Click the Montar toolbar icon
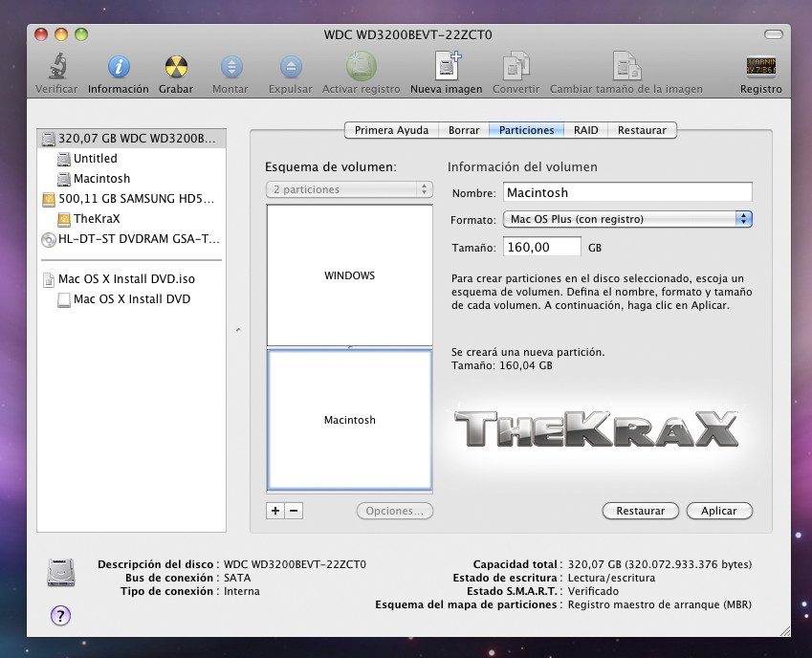Viewport: 812px width, 658px height. tap(230, 67)
